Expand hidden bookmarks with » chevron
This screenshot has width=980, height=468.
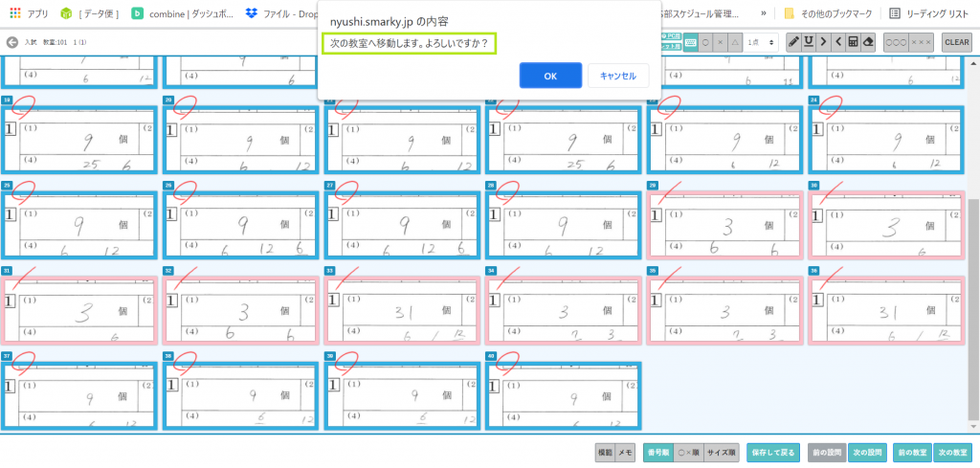[763, 13]
